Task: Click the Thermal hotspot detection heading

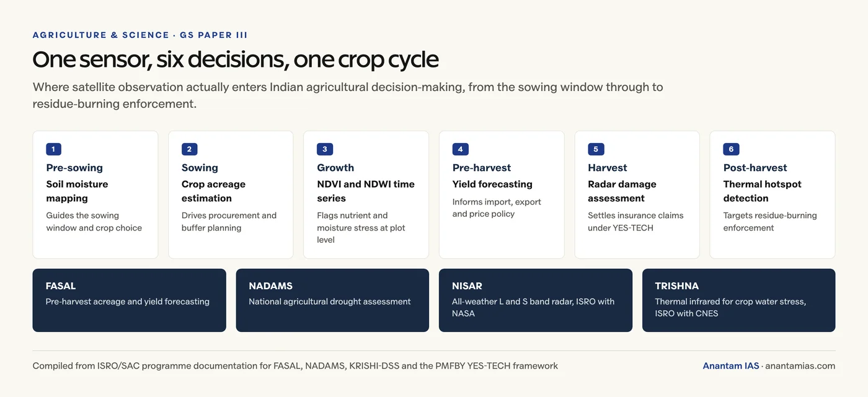Action: tap(763, 191)
